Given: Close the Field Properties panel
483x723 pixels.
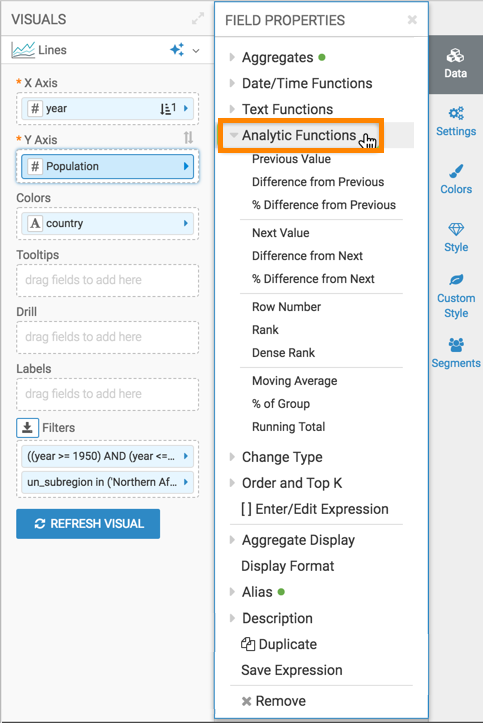Looking at the screenshot, I should (412, 20).
